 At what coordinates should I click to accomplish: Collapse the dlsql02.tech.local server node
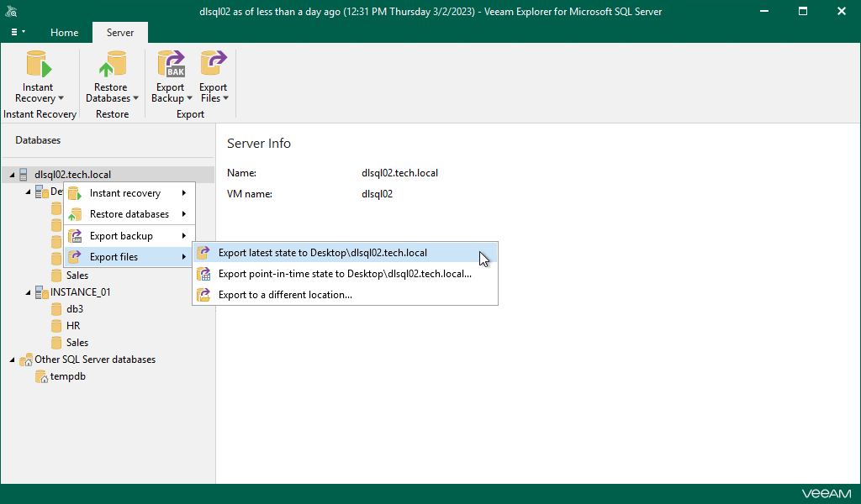tap(12, 175)
